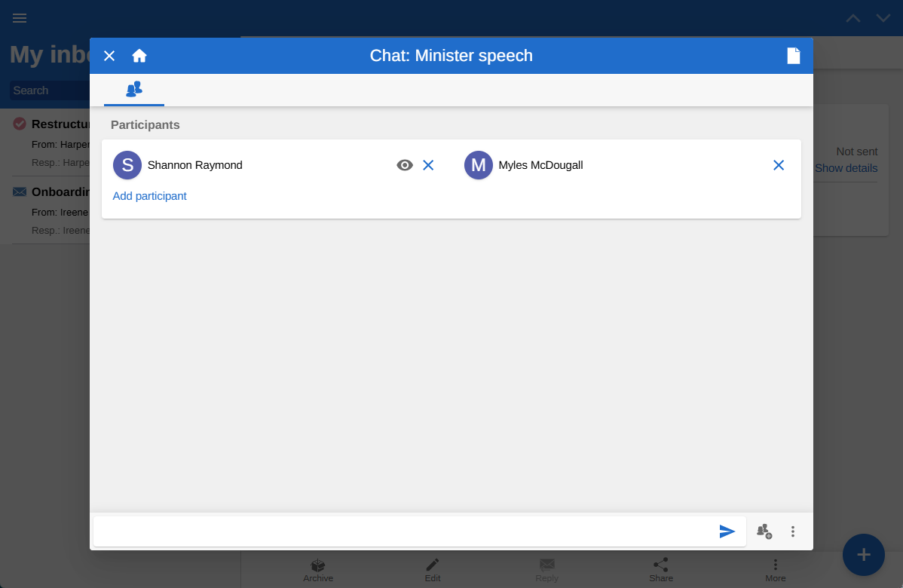
Task: Click the Show details link
Action: 846,168
